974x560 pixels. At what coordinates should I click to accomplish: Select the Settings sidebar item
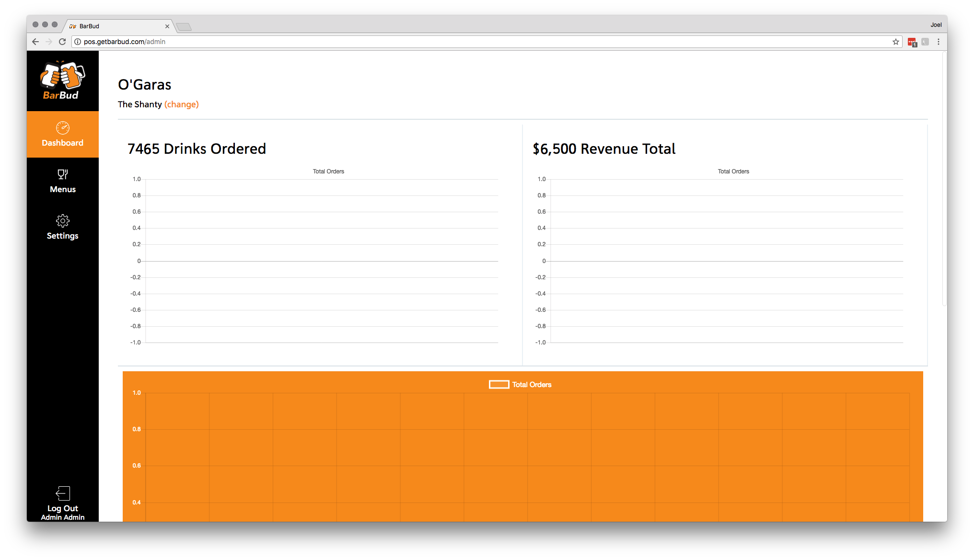(x=63, y=227)
